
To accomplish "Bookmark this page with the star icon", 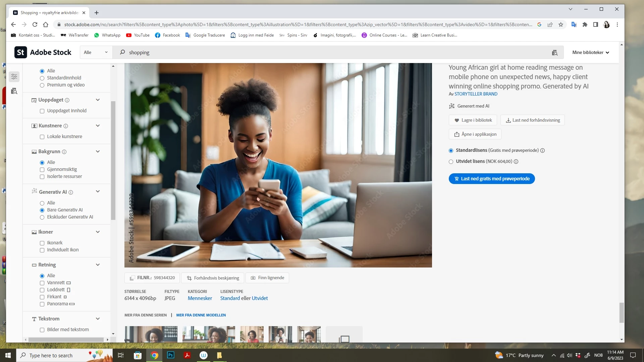I will 561,24.
